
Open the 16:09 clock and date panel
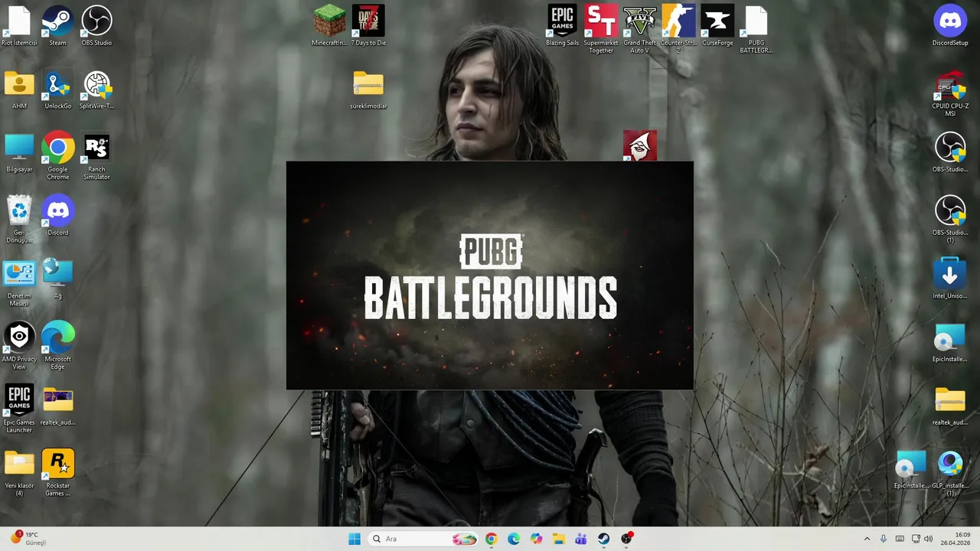955,539
